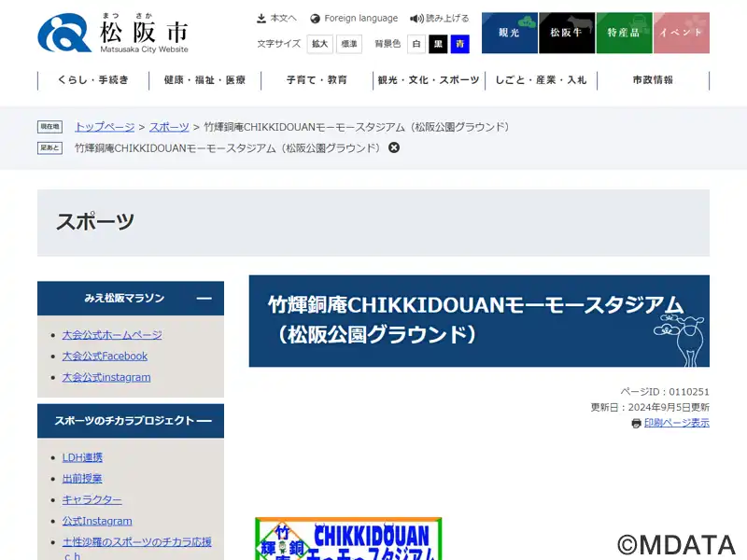The height and width of the screenshot is (560, 747).
Task: Open the 公式Instagram link
Action: click(97, 521)
